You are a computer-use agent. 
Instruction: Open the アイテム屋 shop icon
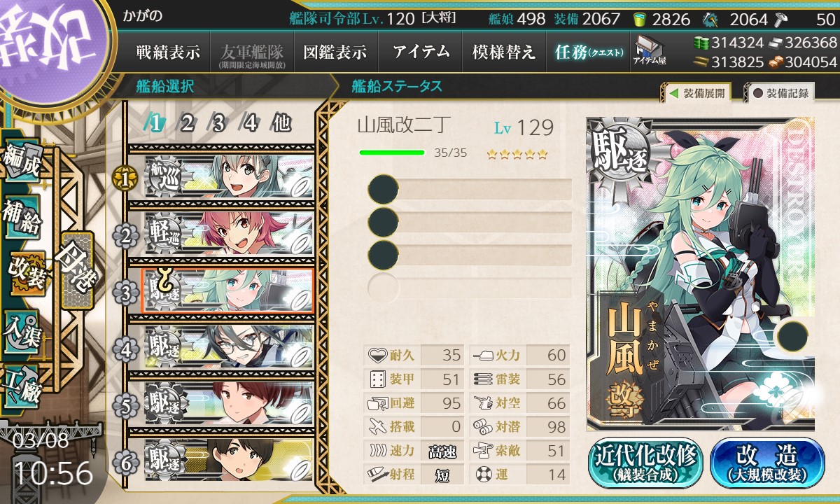pyautogui.click(x=650, y=51)
